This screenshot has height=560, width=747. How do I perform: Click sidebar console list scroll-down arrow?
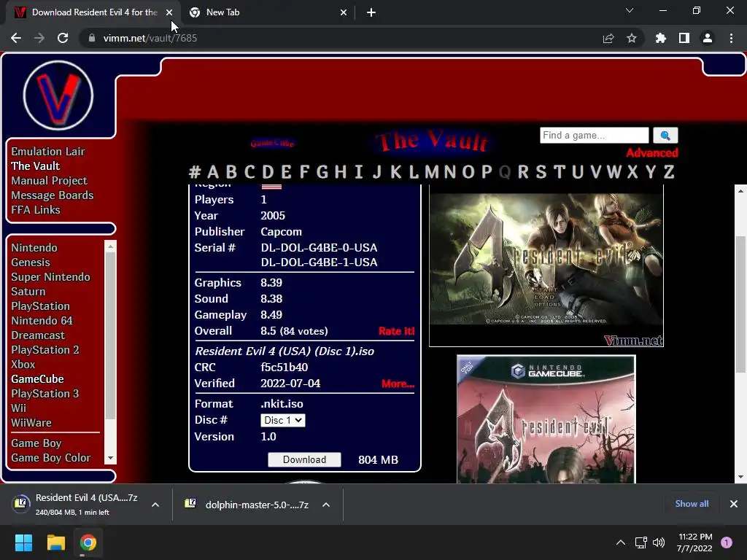pos(111,458)
